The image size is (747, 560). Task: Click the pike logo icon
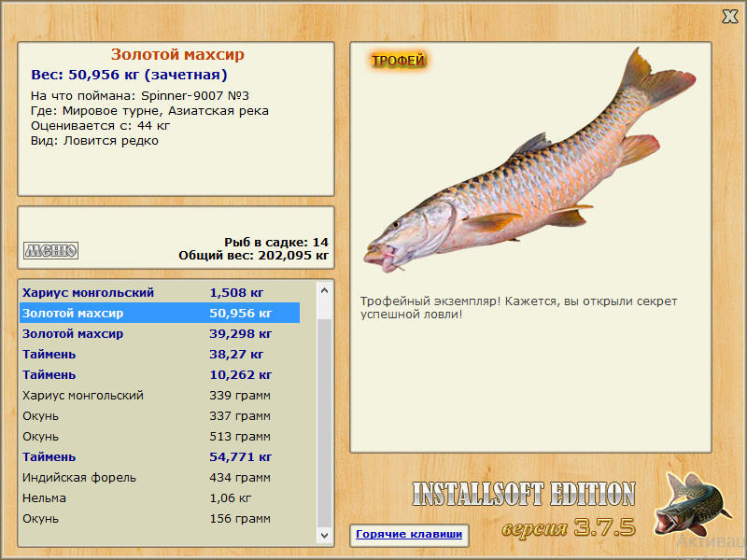coord(692,504)
